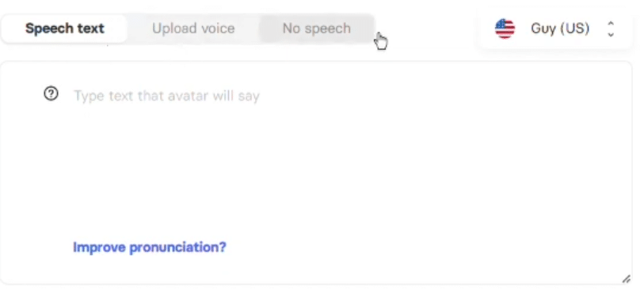Screen dimensions: 644x290
Task: Enable the Speech text mode option
Action: (64, 29)
